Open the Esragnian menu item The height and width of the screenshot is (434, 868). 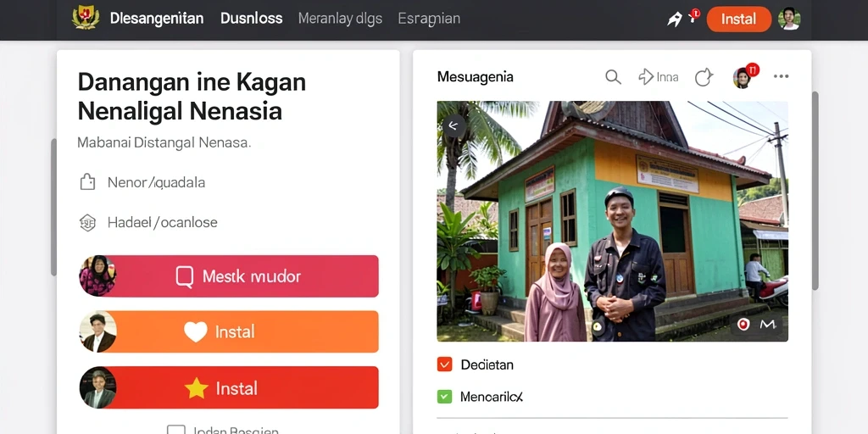pos(429,19)
